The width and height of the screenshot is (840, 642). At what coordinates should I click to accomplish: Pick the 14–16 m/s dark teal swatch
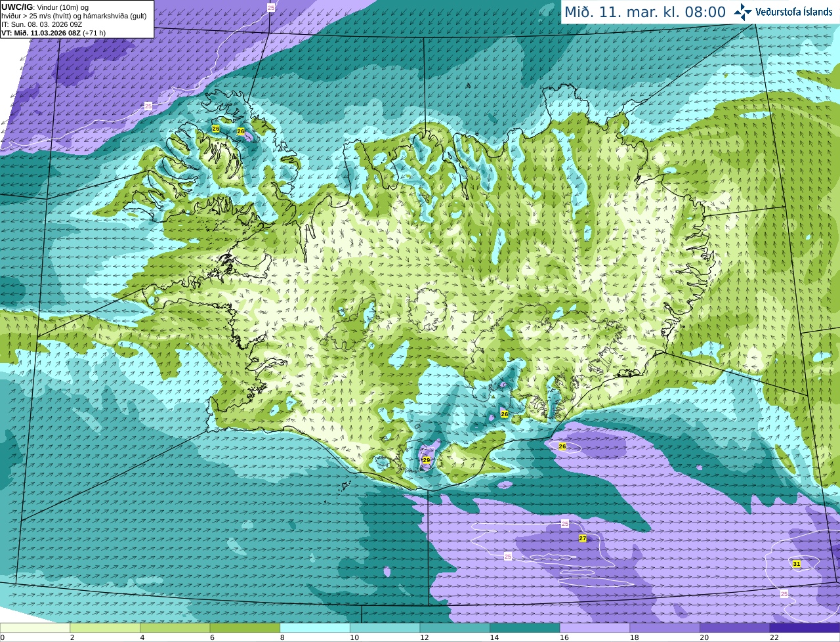(525, 628)
